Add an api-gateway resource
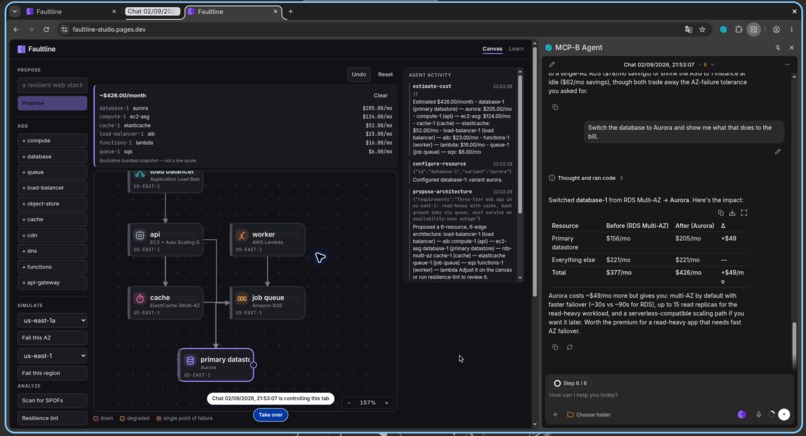Image resolution: width=806 pixels, height=436 pixels. tap(52, 282)
